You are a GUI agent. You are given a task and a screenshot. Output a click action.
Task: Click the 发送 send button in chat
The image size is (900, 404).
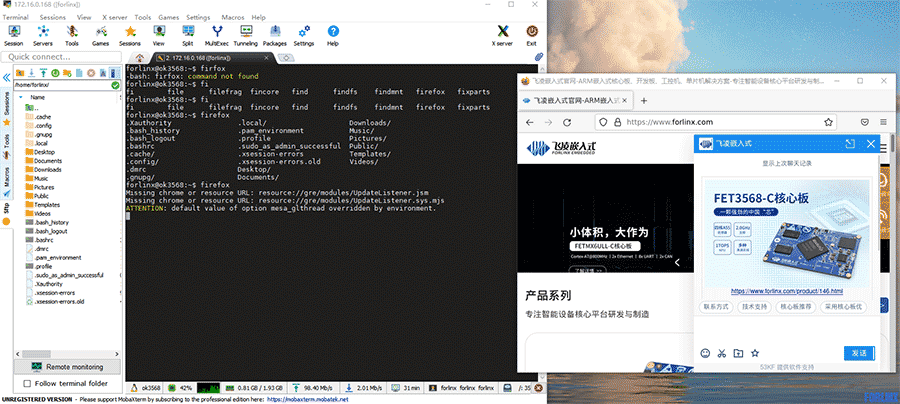coord(859,353)
